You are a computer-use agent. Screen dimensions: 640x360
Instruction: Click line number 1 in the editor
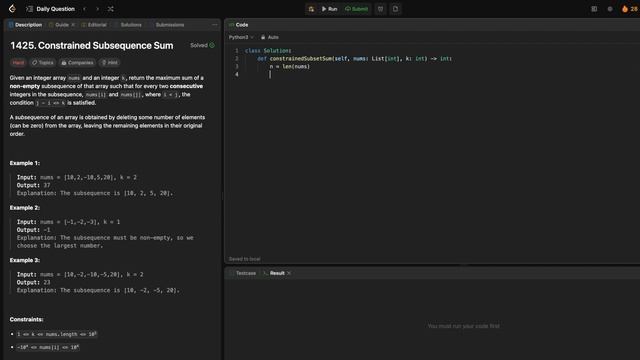pyautogui.click(x=236, y=51)
